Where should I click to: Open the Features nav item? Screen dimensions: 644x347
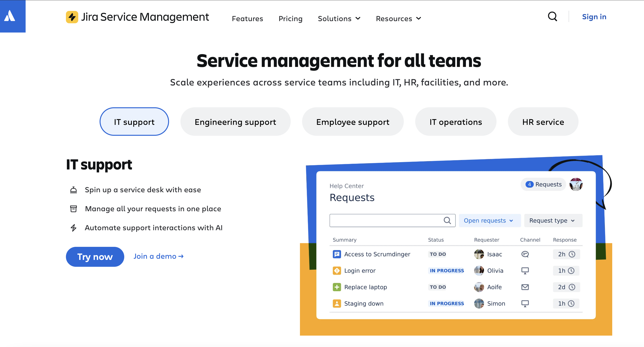pos(247,19)
